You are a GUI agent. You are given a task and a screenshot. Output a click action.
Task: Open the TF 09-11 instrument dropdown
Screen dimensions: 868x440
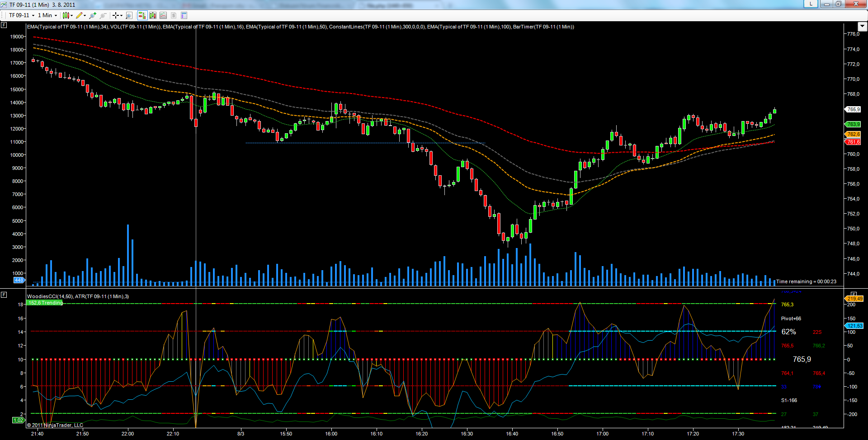[22, 15]
